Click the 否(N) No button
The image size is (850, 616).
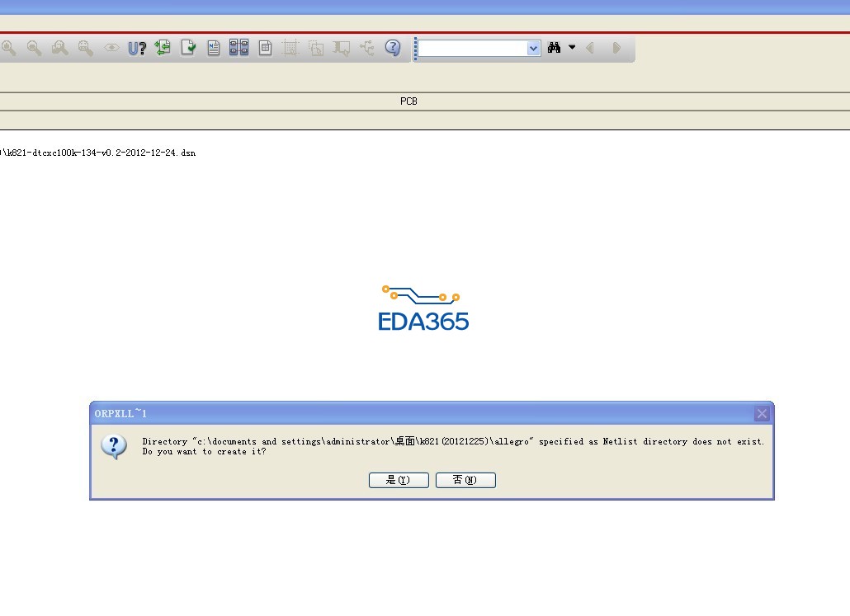[465, 480]
